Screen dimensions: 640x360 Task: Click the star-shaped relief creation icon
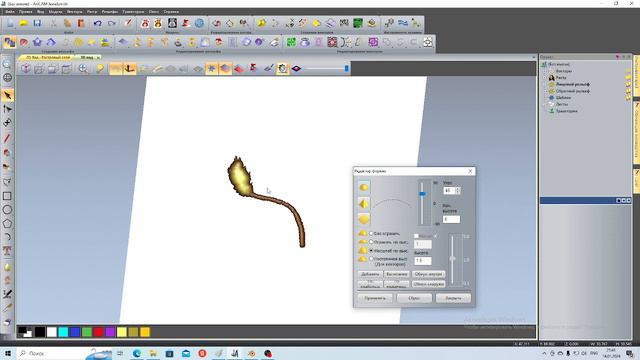coord(37,42)
